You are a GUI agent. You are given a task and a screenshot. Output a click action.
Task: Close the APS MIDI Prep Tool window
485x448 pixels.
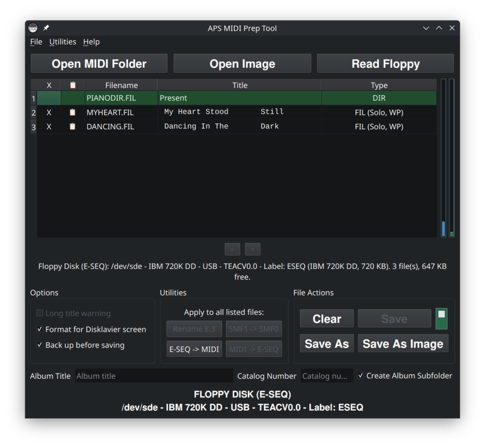click(452, 28)
